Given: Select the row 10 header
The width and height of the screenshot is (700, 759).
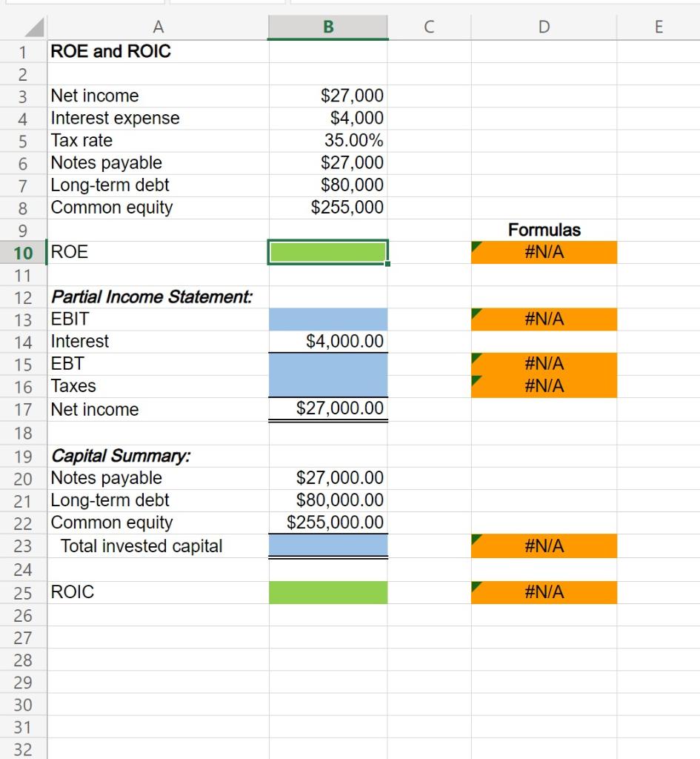Looking at the screenshot, I should click(21, 252).
